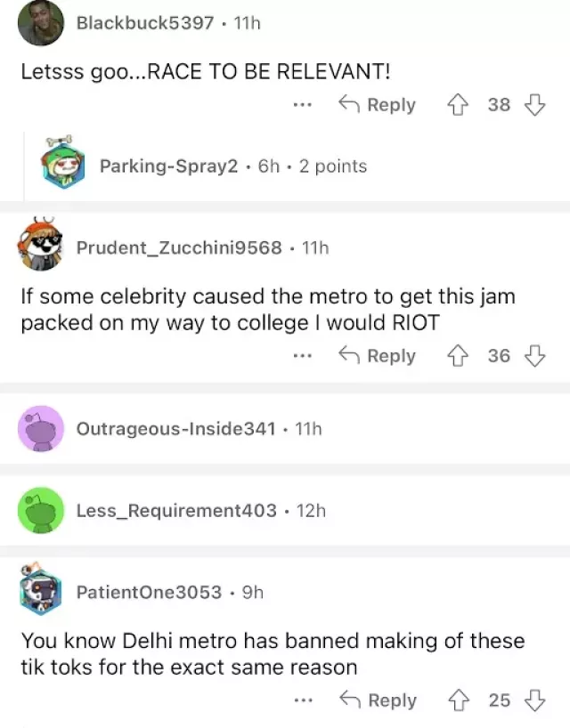Downvote Blackbuck5397's comment with 38 points
Image resolution: width=570 pixels, height=728 pixels.
pos(534,104)
